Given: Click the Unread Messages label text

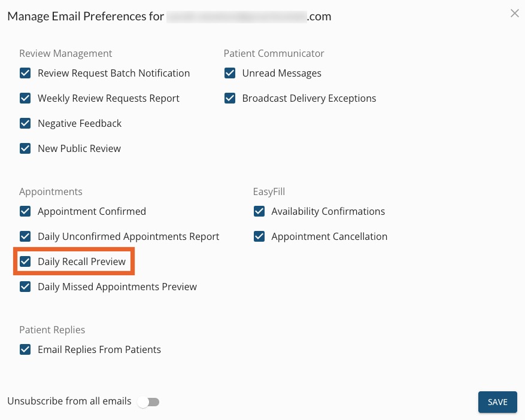Looking at the screenshot, I should tap(281, 73).
